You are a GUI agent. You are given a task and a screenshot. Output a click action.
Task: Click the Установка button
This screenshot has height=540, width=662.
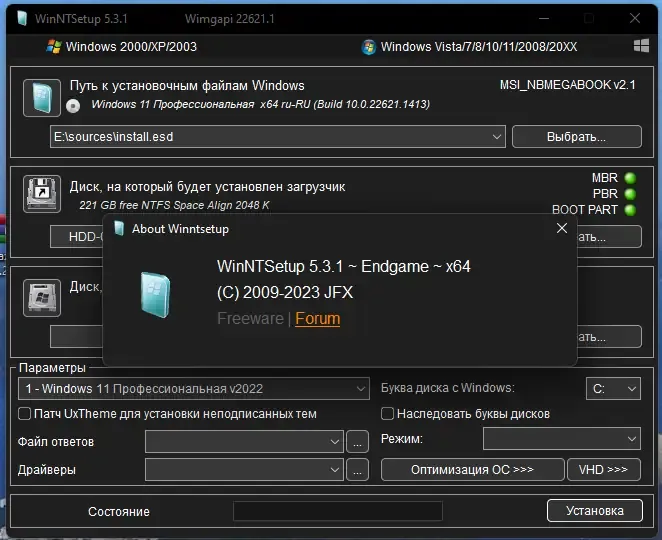point(595,510)
